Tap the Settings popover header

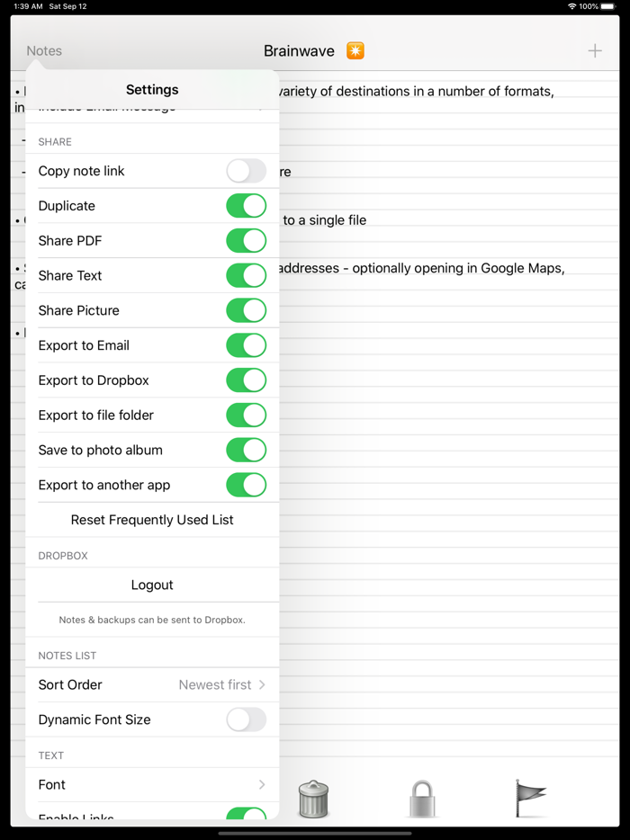point(152,89)
